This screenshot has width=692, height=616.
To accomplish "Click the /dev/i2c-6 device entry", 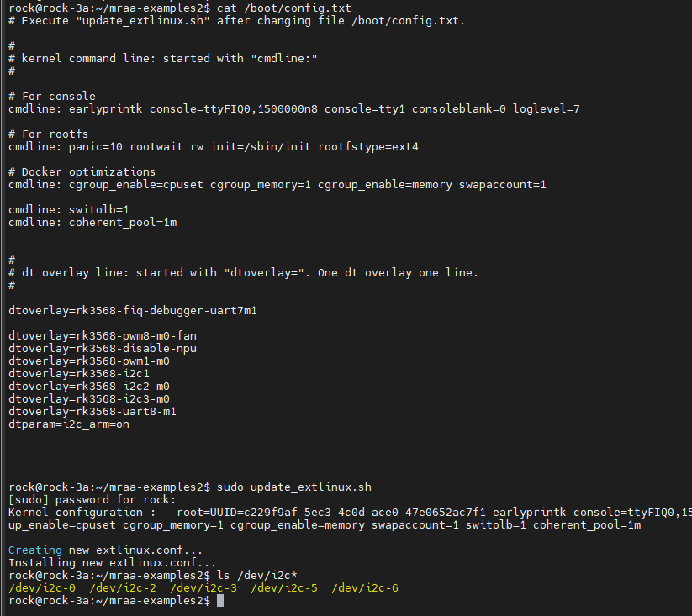I will pyautogui.click(x=365, y=588).
